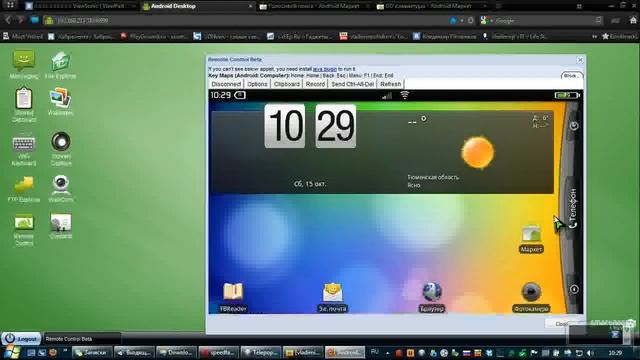640x360 pixels.
Task: Click the flip clock widget hours
Action: (x=284, y=126)
